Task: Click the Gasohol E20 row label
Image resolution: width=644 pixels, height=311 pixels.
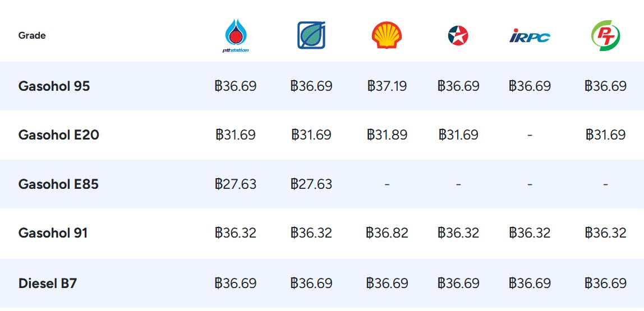Action: click(x=58, y=135)
